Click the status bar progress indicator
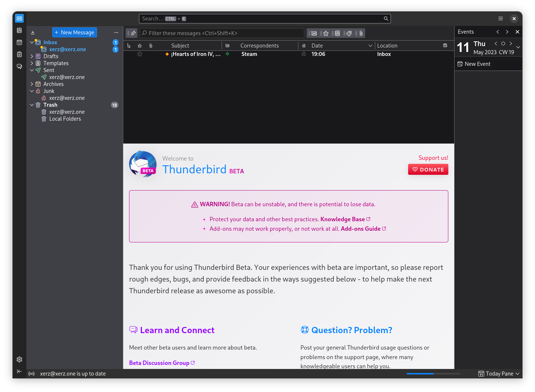Viewport: 535px width, 392px height. pyautogui.click(x=433, y=374)
